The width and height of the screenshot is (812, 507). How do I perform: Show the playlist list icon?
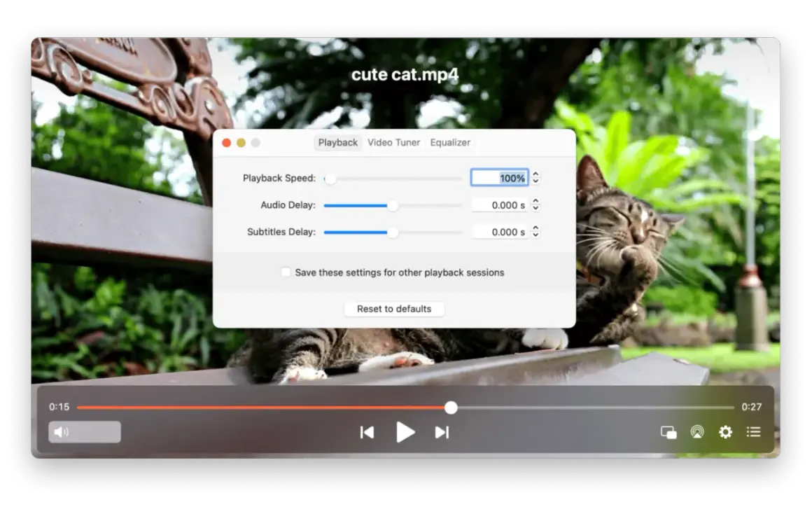pyautogui.click(x=753, y=431)
